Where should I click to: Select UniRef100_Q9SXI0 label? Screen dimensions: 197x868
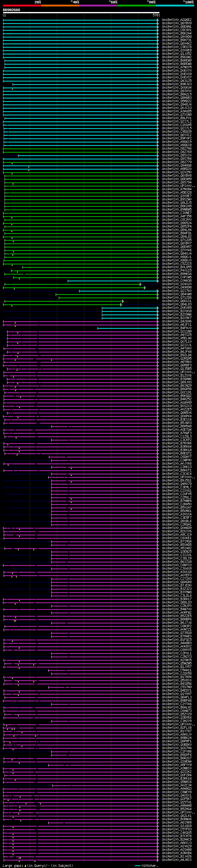point(177,155)
